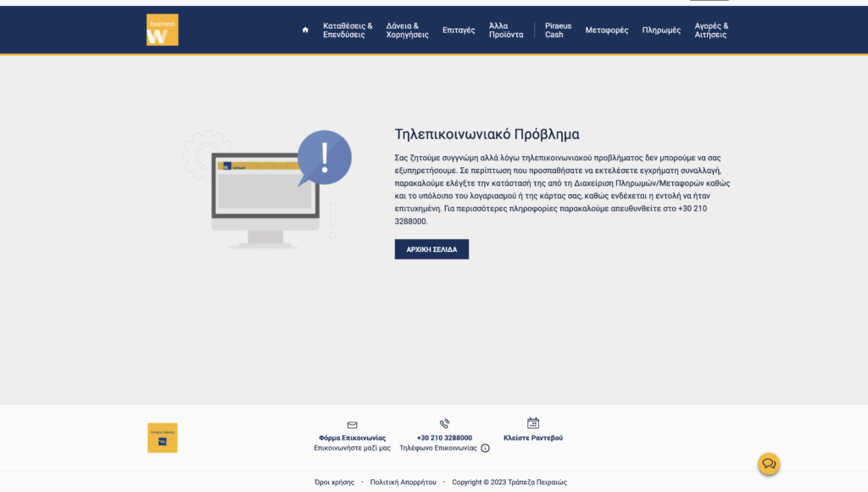Image resolution: width=868 pixels, height=492 pixels.
Task: Open the Μεταφορές menu
Action: coord(607,31)
